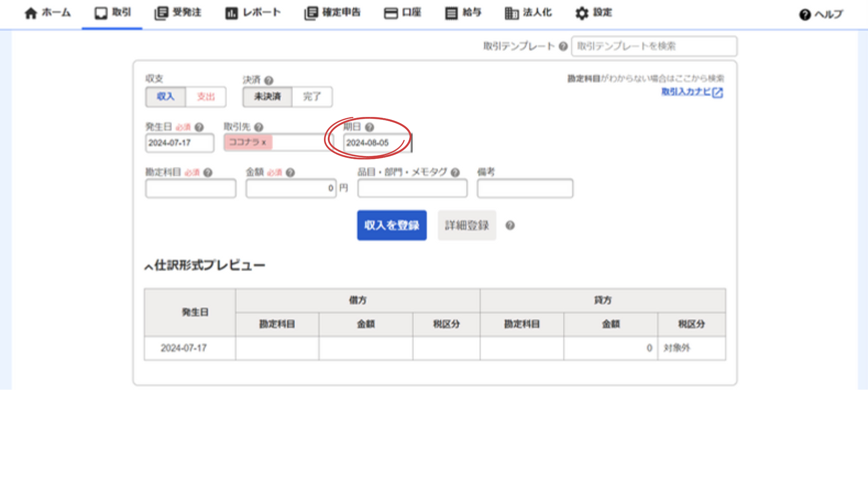This screenshot has width=868, height=488.
Task: Click the help icon beside 勘定科目 label
Action: tap(208, 172)
